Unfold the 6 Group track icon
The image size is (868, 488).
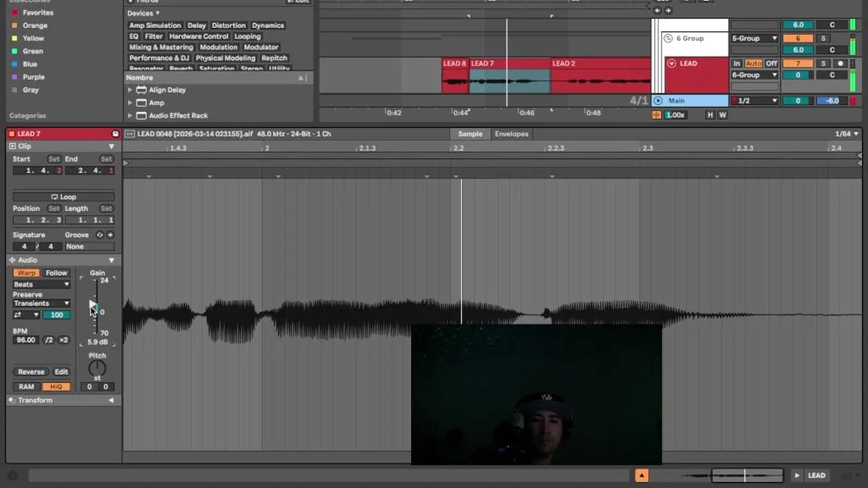668,39
